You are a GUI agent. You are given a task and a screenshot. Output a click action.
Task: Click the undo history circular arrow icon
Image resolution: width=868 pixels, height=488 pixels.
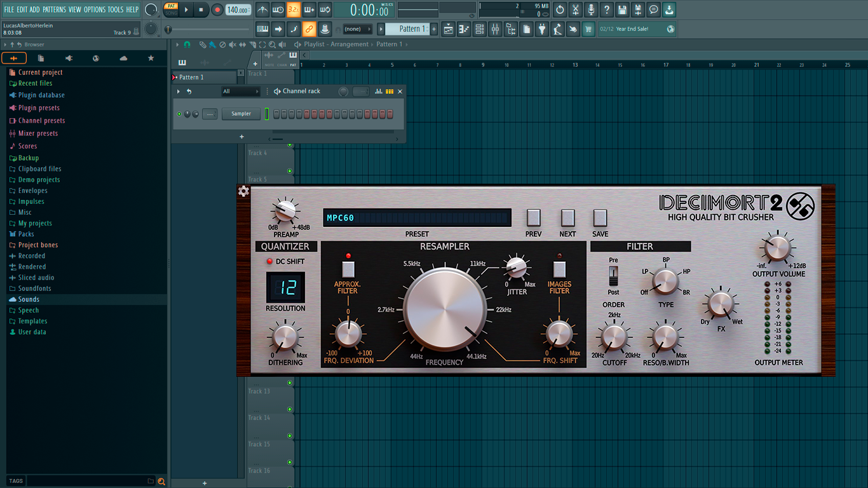[x=560, y=10]
